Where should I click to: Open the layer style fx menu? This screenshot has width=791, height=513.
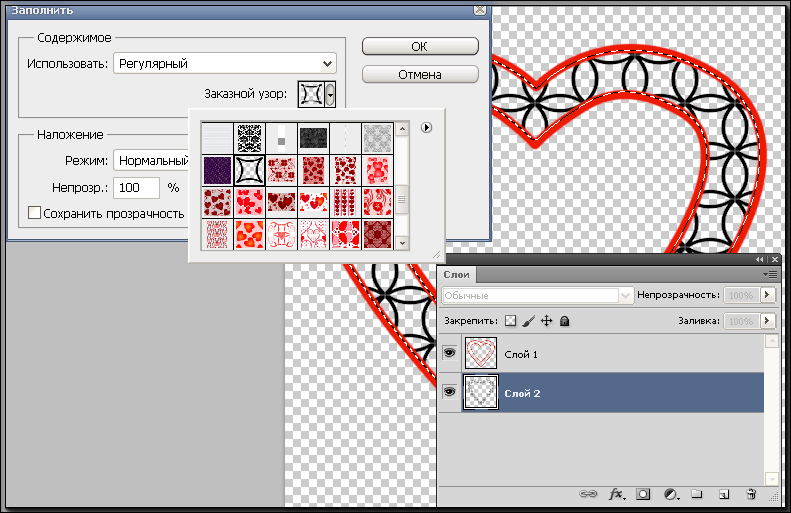point(616,494)
